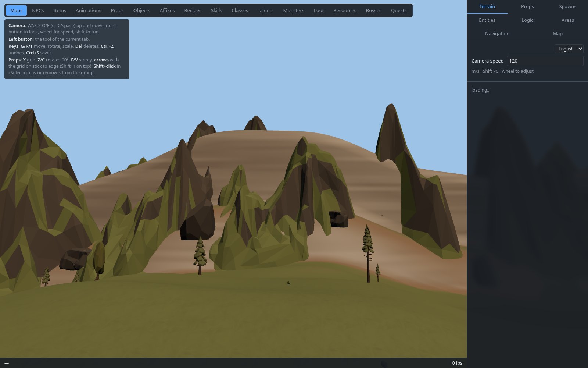The width and height of the screenshot is (588, 368).
Task: Open the Loot tab
Action: (319, 10)
